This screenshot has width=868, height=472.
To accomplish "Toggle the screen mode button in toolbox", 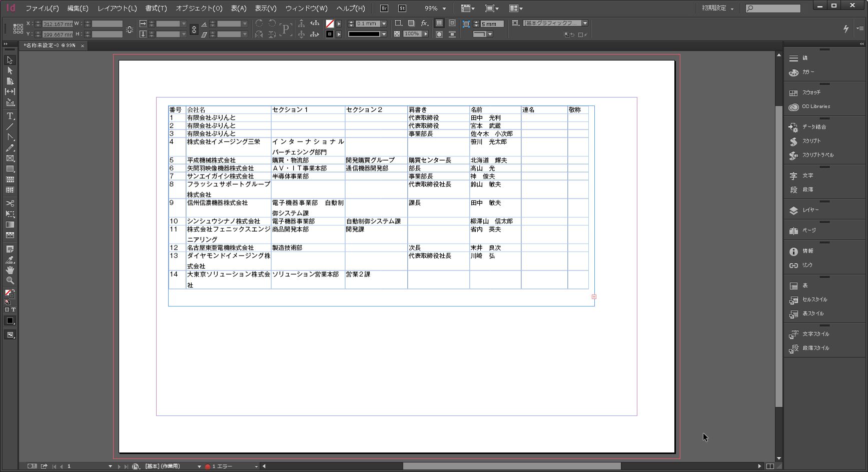I will (10, 335).
